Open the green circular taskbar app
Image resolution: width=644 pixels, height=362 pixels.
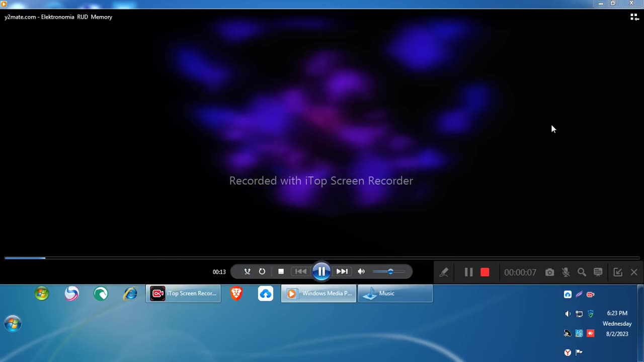tap(101, 294)
